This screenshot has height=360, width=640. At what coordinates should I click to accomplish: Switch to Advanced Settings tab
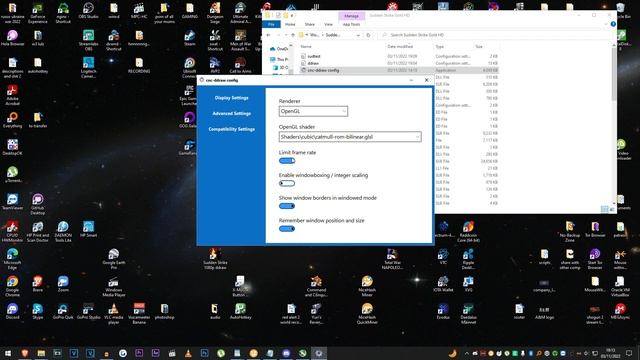231,113
